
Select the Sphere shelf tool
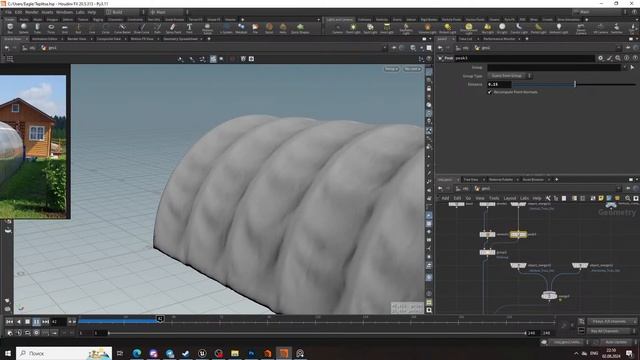pyautogui.click(x=24, y=28)
